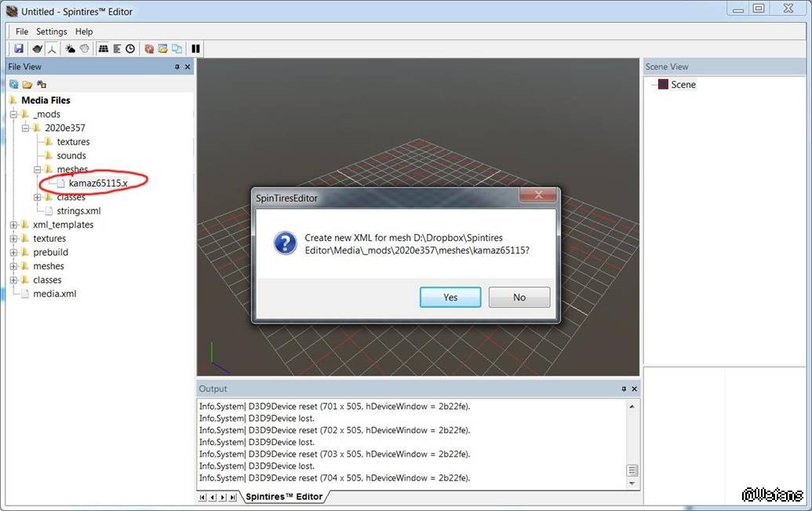Expand the prebuild folder
Image resolution: width=812 pixels, height=511 pixels.
coord(14,253)
